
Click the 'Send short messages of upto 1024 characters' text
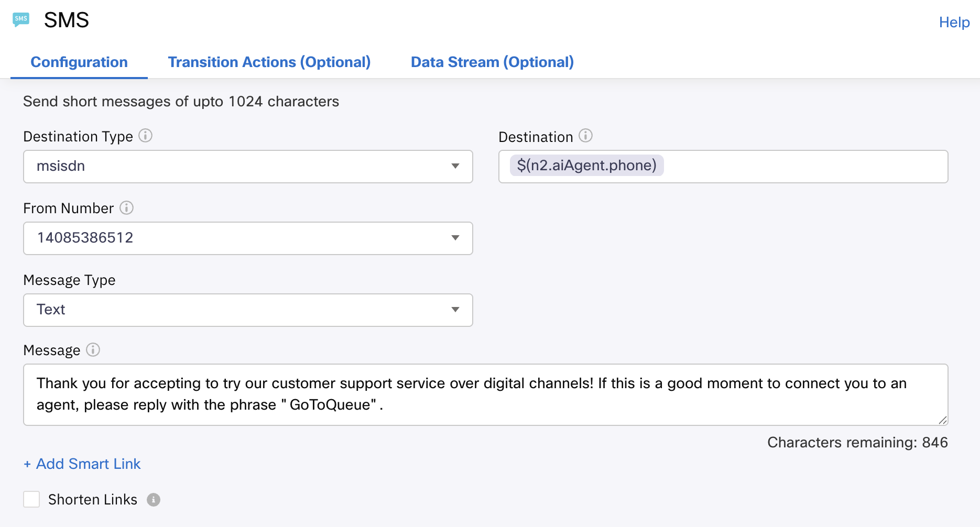pyautogui.click(x=181, y=101)
